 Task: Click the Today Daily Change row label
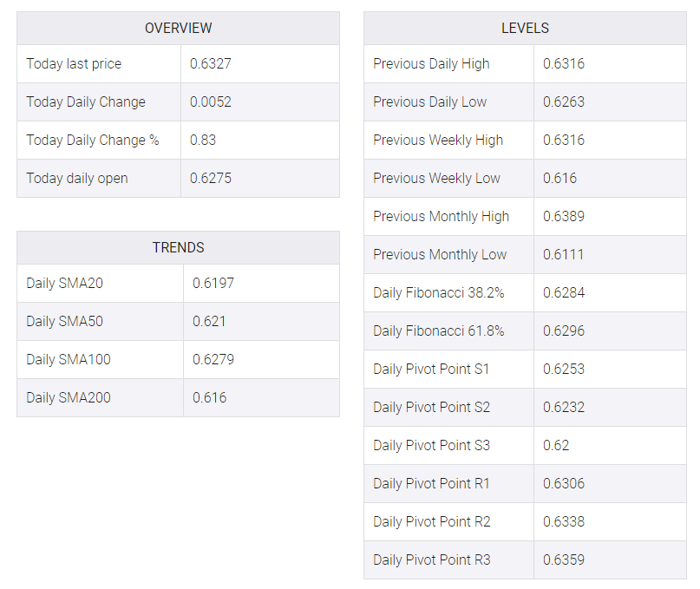86,101
